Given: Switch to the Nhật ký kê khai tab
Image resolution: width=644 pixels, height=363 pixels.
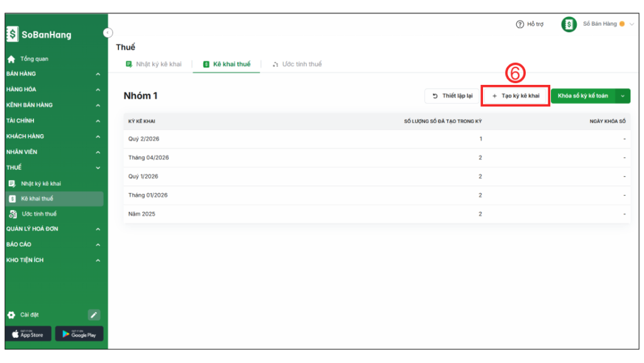Looking at the screenshot, I should click(x=154, y=64).
